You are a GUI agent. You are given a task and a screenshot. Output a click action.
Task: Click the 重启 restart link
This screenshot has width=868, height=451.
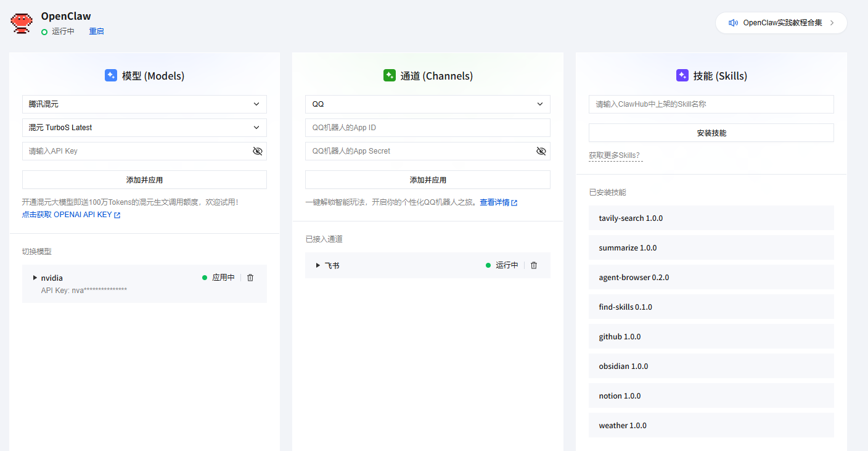pyautogui.click(x=96, y=31)
